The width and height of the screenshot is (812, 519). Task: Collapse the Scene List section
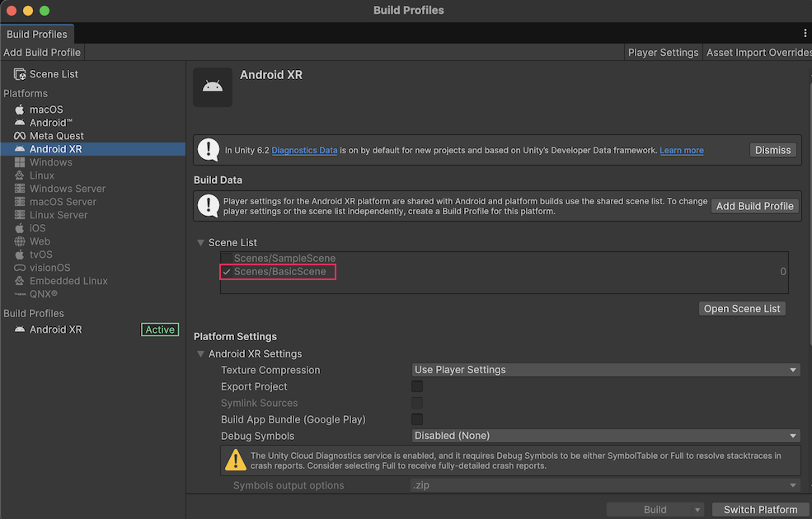(x=200, y=243)
